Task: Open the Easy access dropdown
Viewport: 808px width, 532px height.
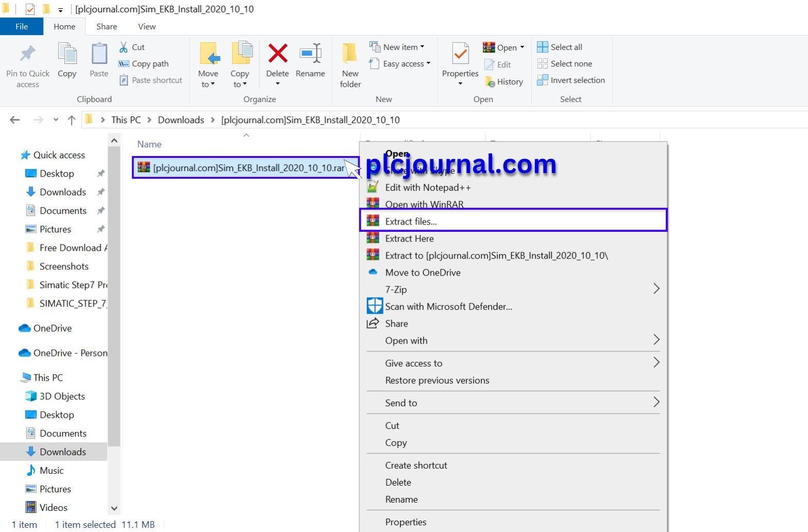Action: [x=400, y=63]
